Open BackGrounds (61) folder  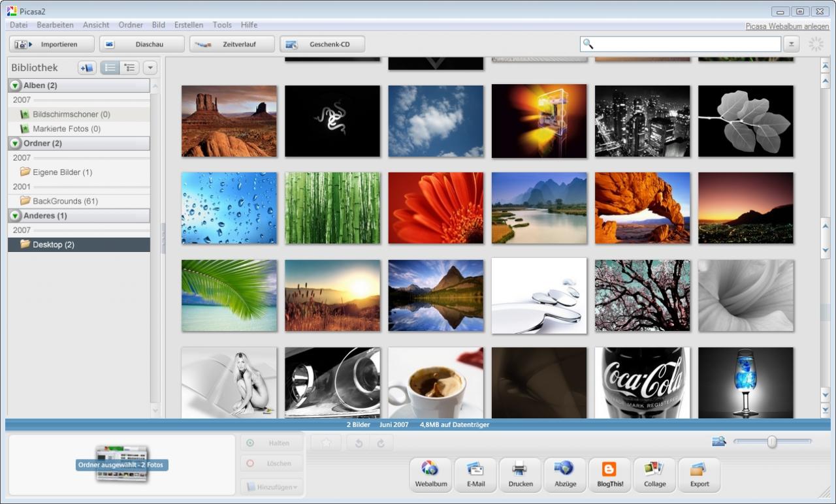coord(79,201)
